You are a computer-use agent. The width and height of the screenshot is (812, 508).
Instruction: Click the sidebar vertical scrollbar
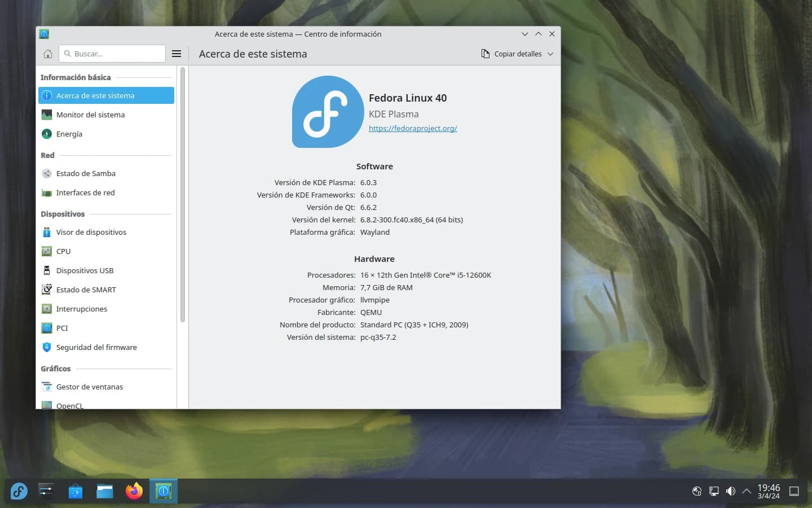(183, 195)
